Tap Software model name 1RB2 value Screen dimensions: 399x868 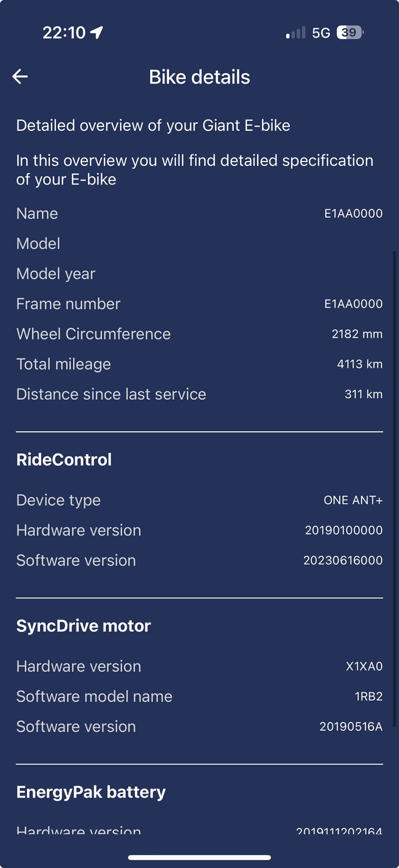pyautogui.click(x=369, y=697)
